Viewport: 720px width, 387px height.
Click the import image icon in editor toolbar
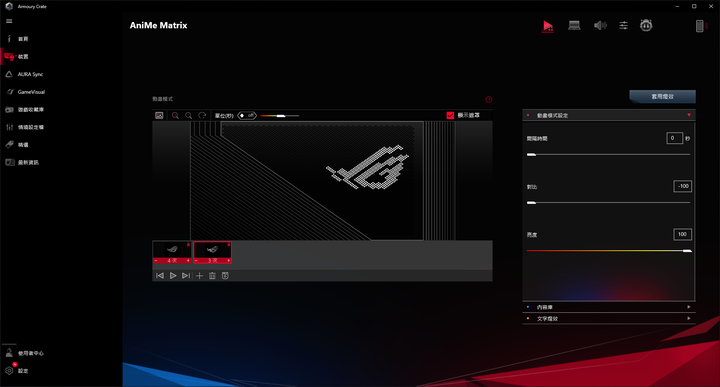(159, 116)
